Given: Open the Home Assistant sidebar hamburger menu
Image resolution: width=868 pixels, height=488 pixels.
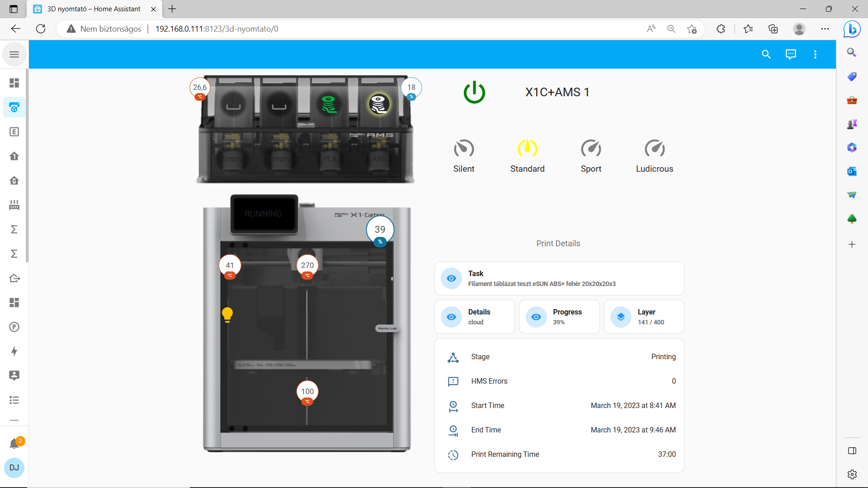Looking at the screenshot, I should (14, 54).
